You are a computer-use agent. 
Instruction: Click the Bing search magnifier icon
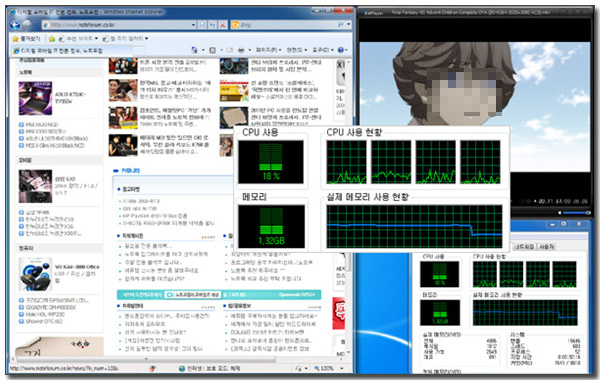point(340,25)
